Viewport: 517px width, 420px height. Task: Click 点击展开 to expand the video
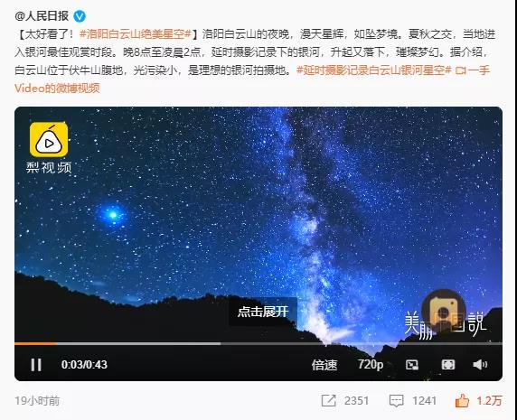(x=263, y=312)
